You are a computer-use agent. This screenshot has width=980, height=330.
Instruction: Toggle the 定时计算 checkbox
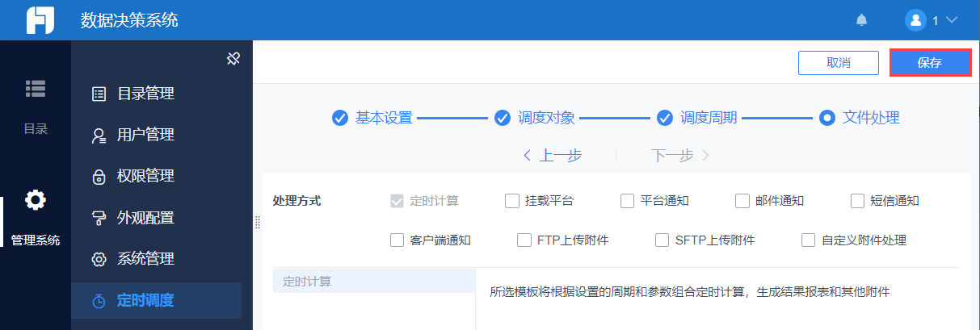pos(397,201)
